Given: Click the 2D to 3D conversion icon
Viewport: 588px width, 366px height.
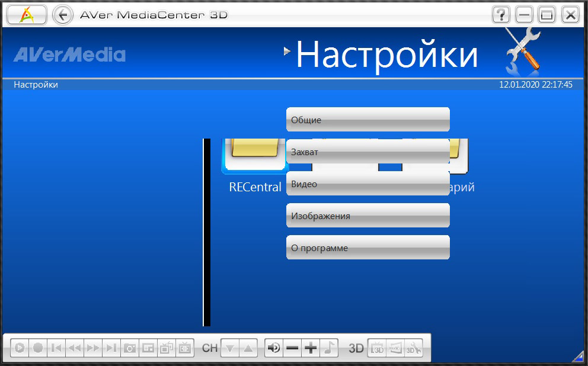Looking at the screenshot, I should pyautogui.click(x=395, y=348).
